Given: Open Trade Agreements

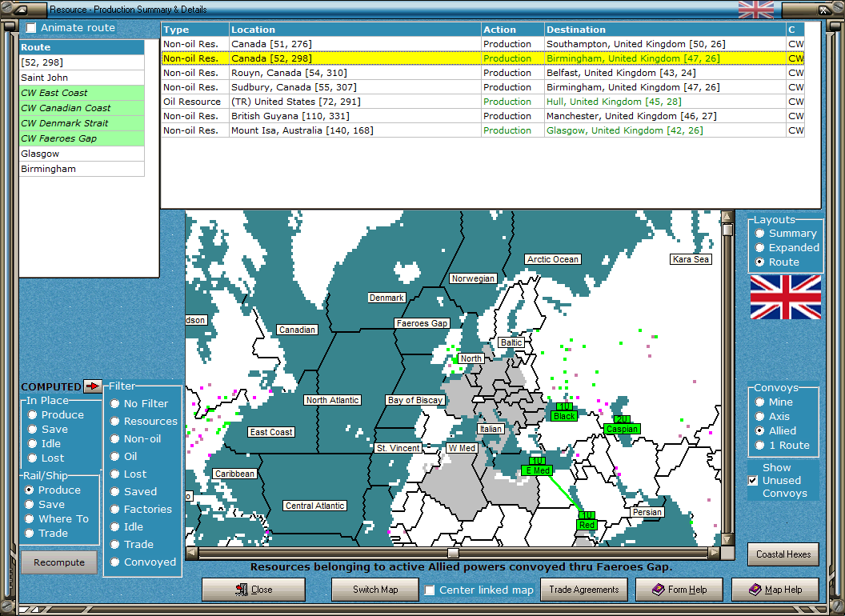Looking at the screenshot, I should (584, 590).
